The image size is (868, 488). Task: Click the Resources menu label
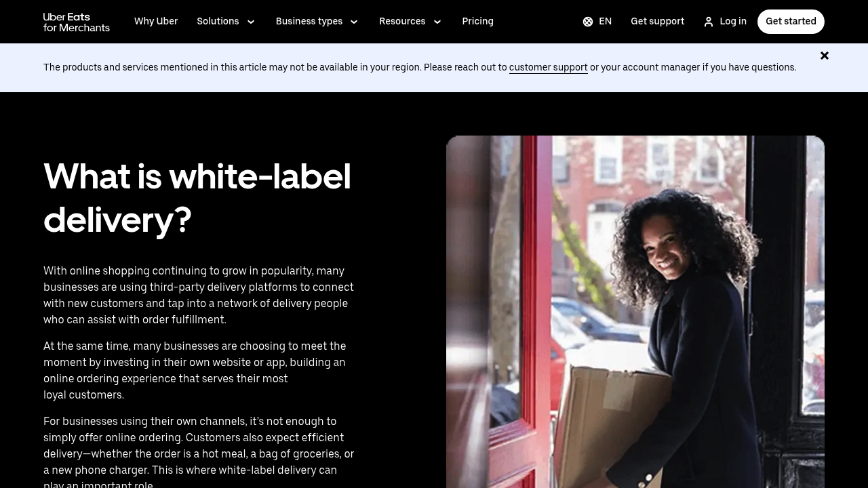coord(402,22)
